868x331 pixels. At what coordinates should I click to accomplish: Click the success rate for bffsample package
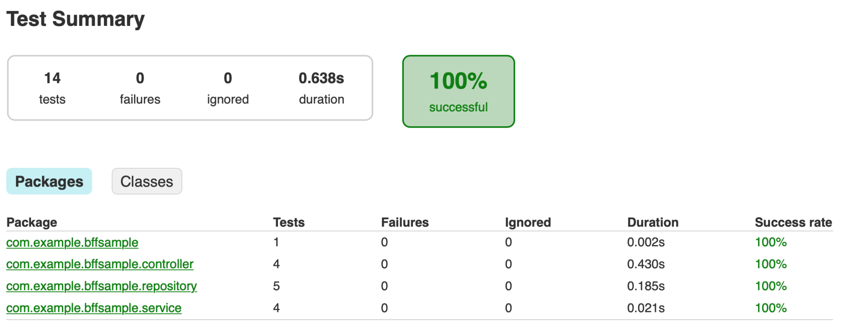coord(770,242)
